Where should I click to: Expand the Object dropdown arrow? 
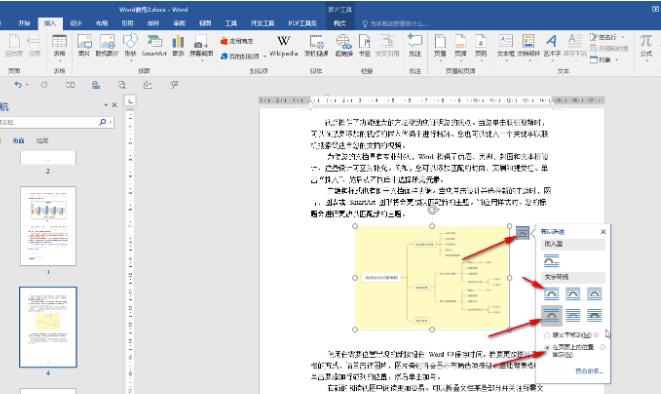pos(616,60)
